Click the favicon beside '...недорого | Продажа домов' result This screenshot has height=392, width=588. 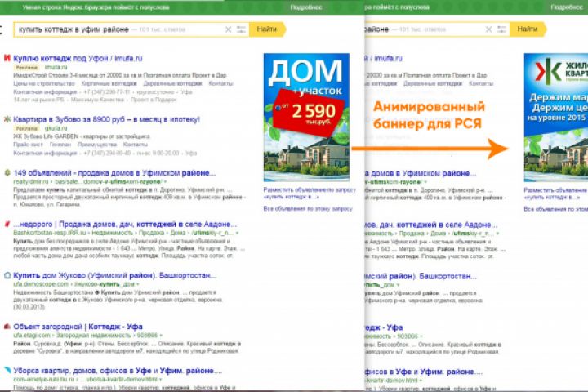pos(7,224)
